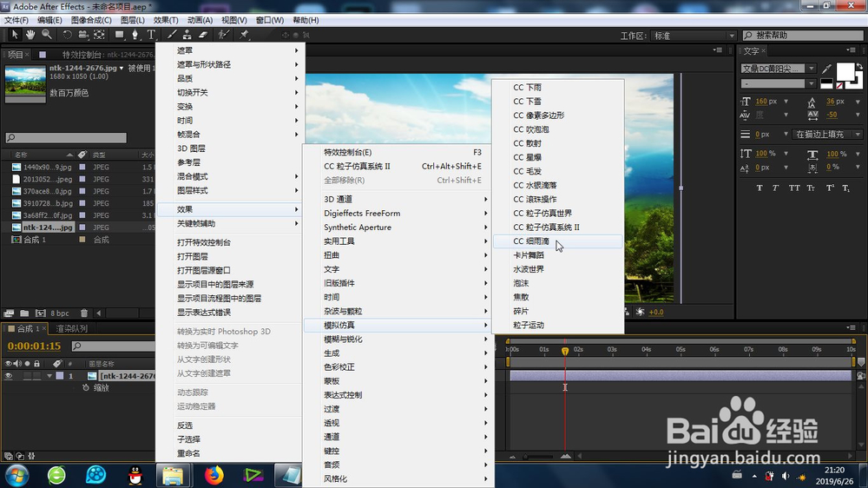Switch to the 渲染队列 tab
Image resolution: width=868 pixels, height=488 pixels.
71,328
